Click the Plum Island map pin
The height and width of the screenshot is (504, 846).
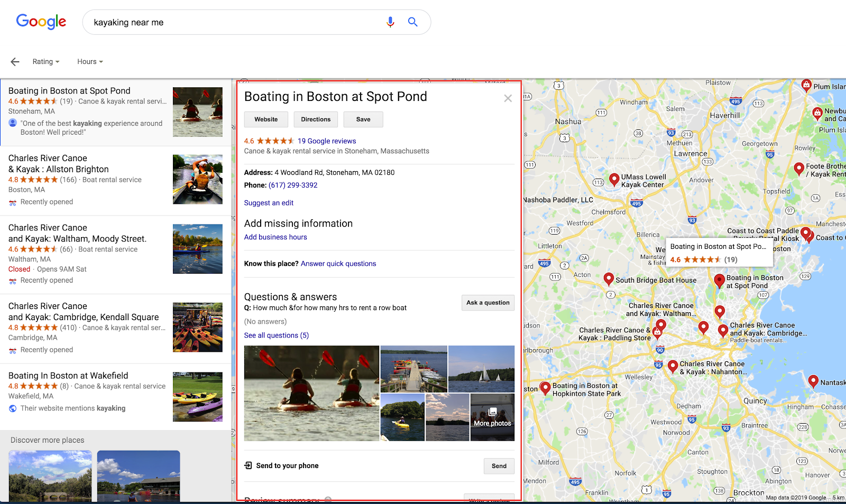(x=806, y=86)
